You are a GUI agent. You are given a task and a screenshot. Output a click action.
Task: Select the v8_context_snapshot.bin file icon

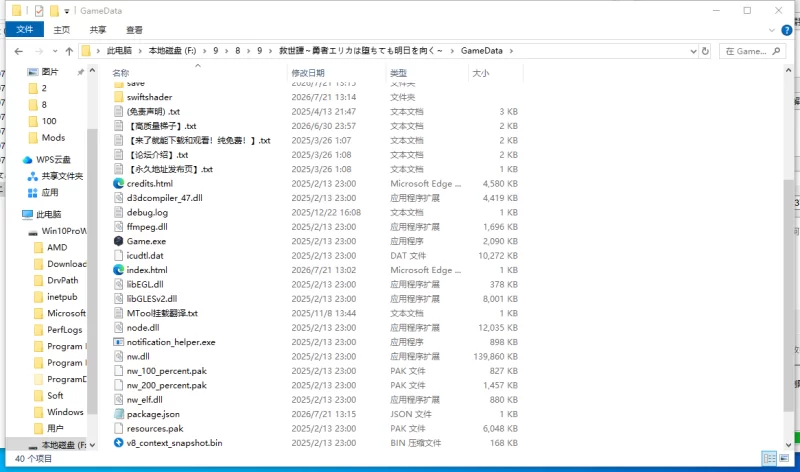tap(118, 442)
